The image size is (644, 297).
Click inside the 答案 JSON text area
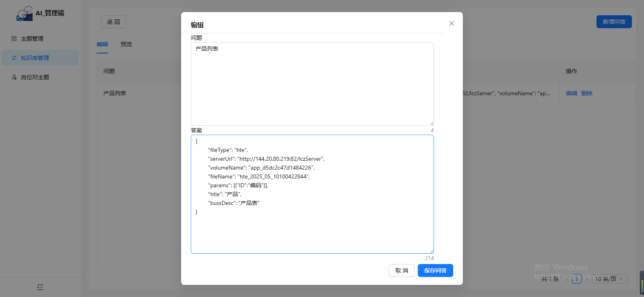pyautogui.click(x=312, y=229)
